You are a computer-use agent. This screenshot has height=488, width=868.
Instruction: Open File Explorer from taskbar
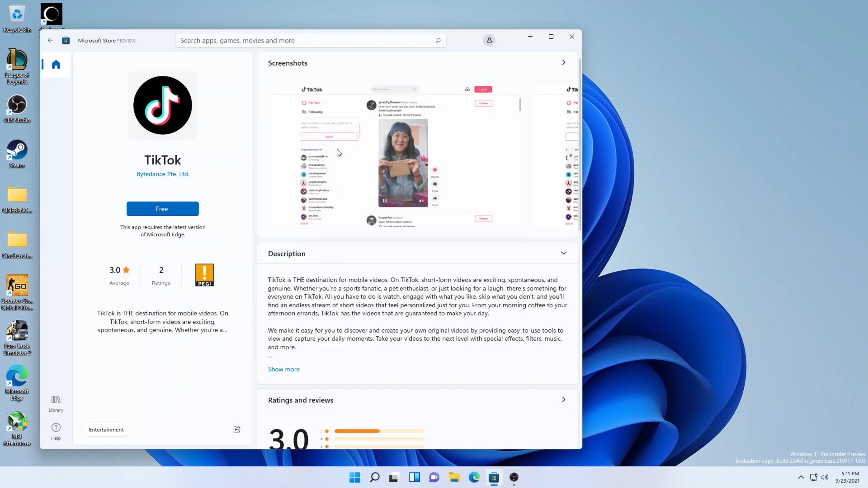[454, 477]
